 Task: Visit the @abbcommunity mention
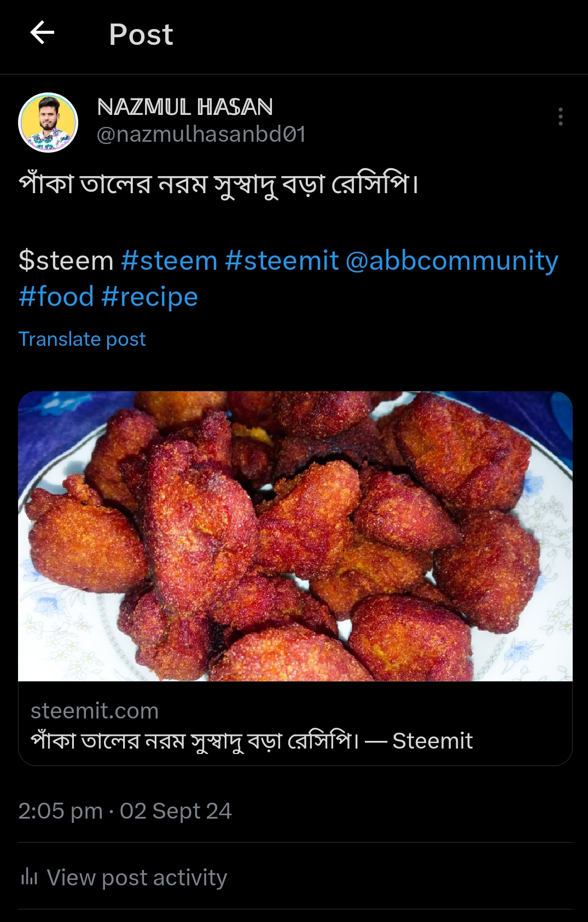pos(452,261)
